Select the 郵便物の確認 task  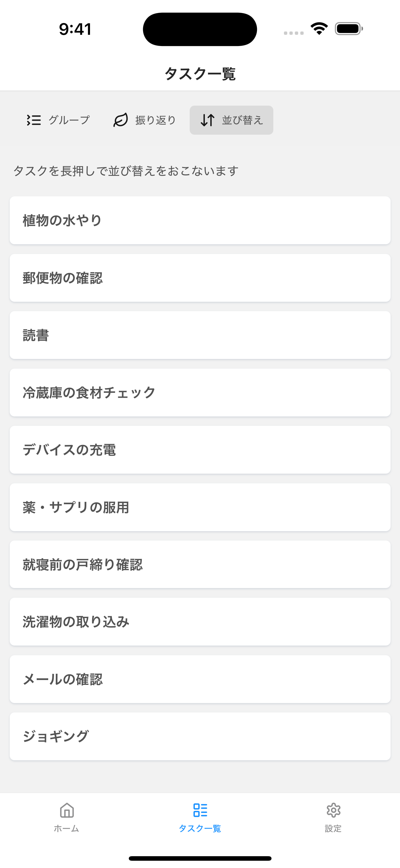click(x=200, y=278)
